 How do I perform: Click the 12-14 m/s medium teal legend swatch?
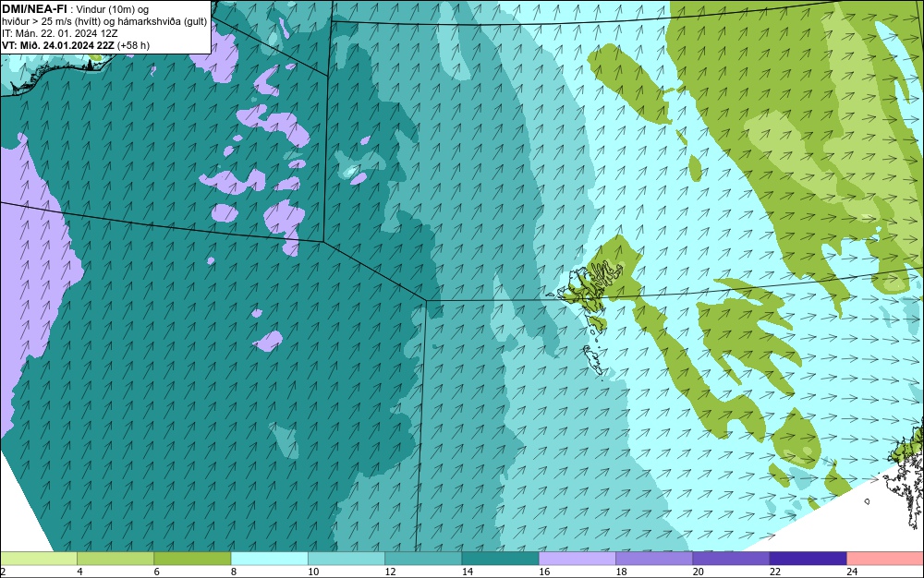pos(423,559)
